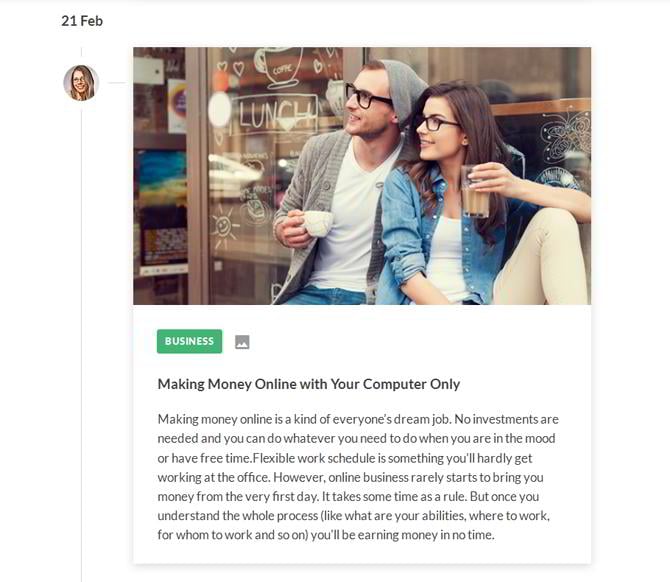
Task: Click the woman's iced coffee glass in photo
Action: point(474,192)
